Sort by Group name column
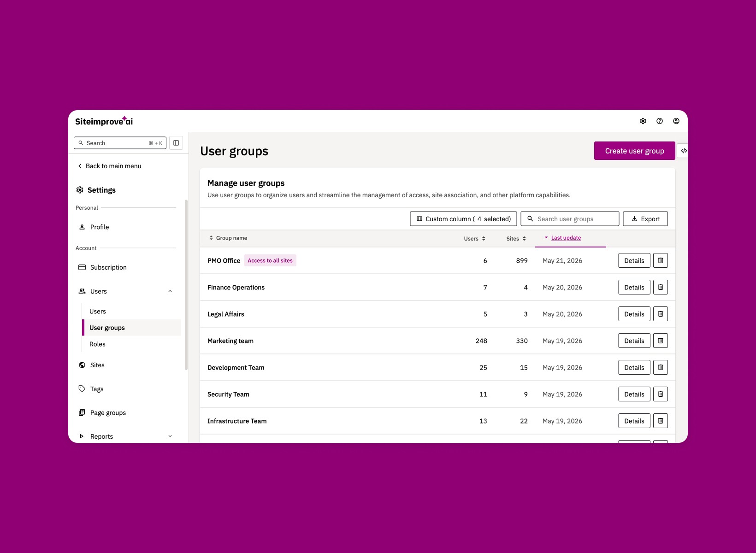Image resolution: width=756 pixels, height=553 pixels. point(228,238)
